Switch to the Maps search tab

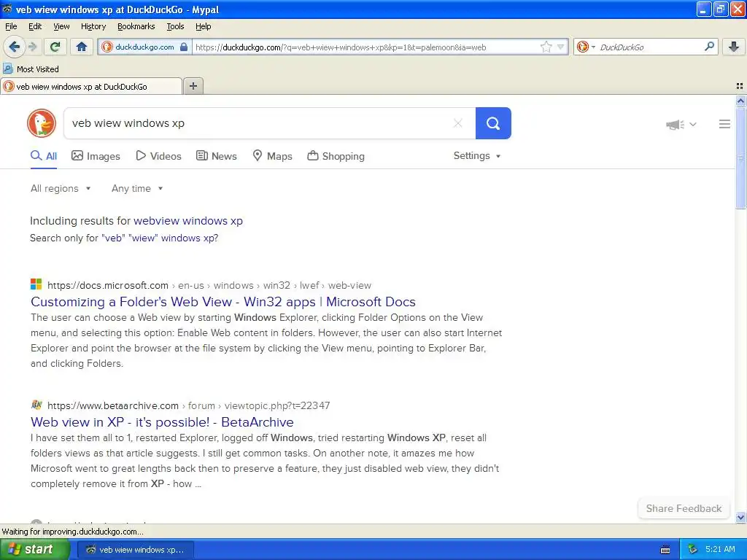tap(272, 156)
